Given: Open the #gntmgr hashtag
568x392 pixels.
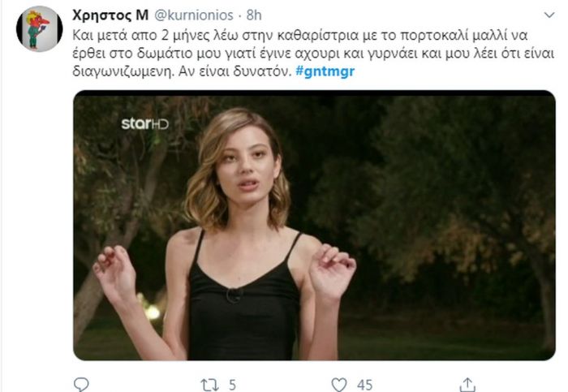Looking at the screenshot, I should [x=325, y=71].
